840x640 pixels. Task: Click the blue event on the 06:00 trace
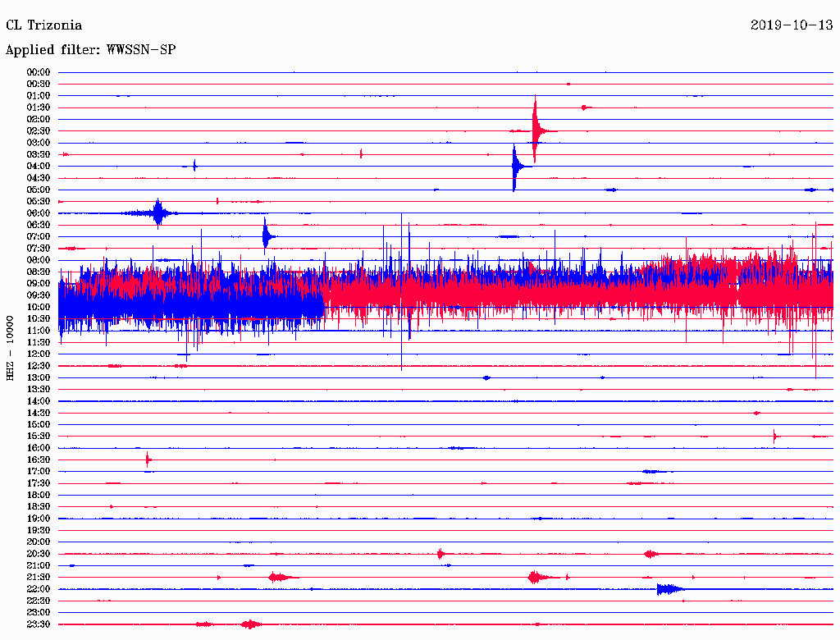click(x=158, y=213)
